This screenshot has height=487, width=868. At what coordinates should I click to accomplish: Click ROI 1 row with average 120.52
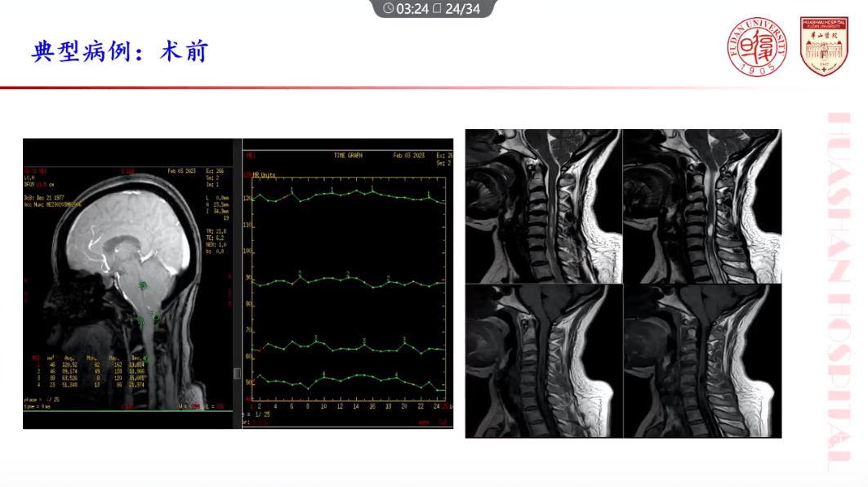pos(90,365)
